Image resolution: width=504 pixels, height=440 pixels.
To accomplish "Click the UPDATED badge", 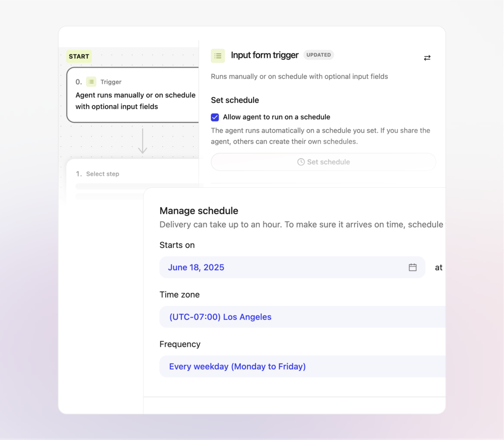I will click(x=319, y=55).
